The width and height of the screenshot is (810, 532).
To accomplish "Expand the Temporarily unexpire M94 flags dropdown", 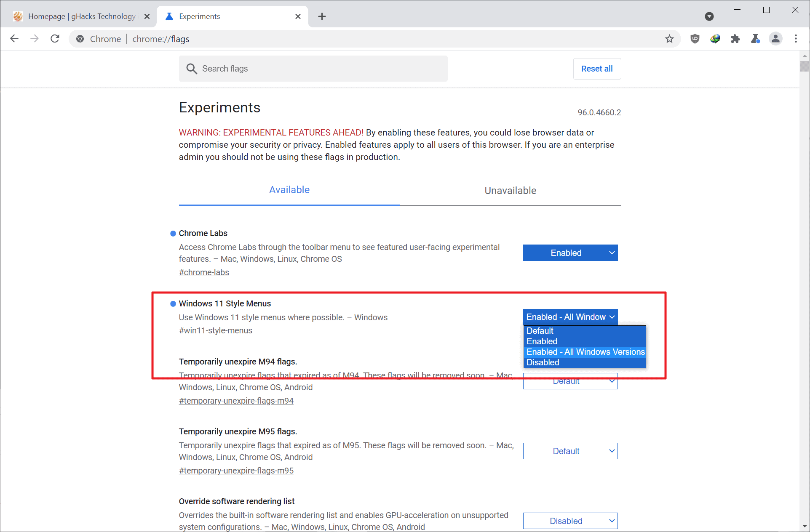I will coord(569,380).
